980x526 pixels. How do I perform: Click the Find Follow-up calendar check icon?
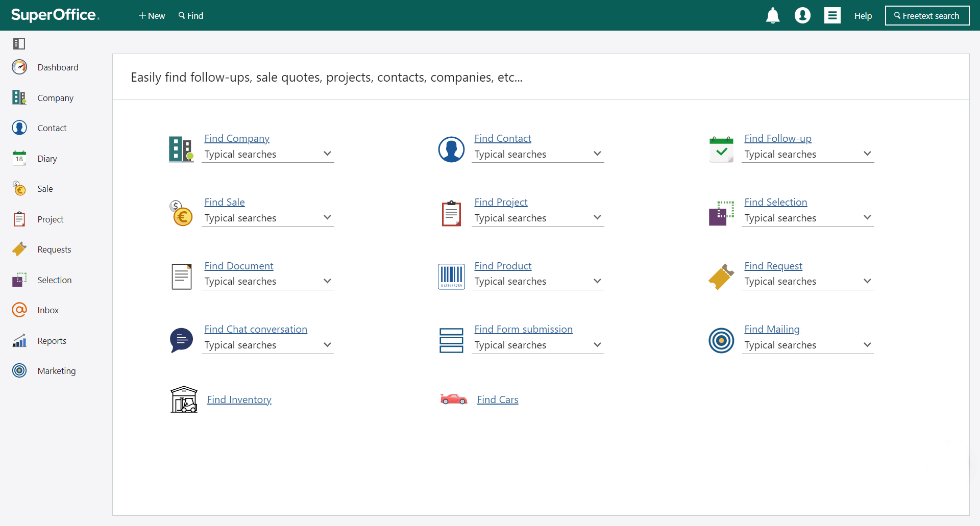pyautogui.click(x=721, y=149)
